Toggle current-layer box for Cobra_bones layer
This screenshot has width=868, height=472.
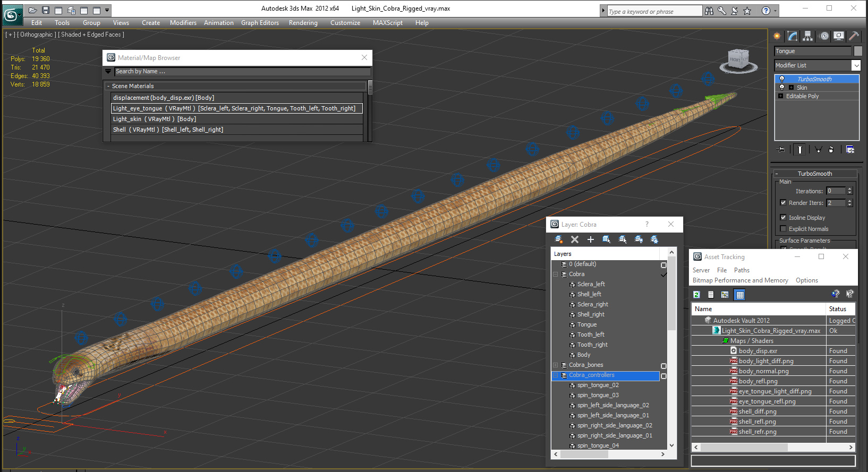[663, 366]
